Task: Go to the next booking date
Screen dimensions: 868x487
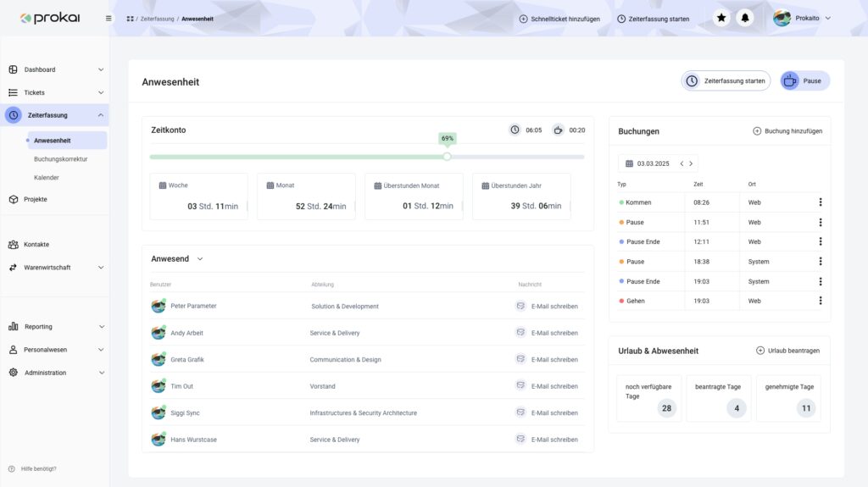Action: 691,163
